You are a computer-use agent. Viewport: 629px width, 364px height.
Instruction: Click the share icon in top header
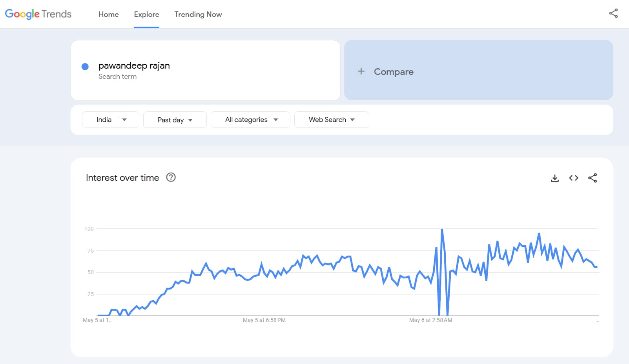(x=613, y=13)
